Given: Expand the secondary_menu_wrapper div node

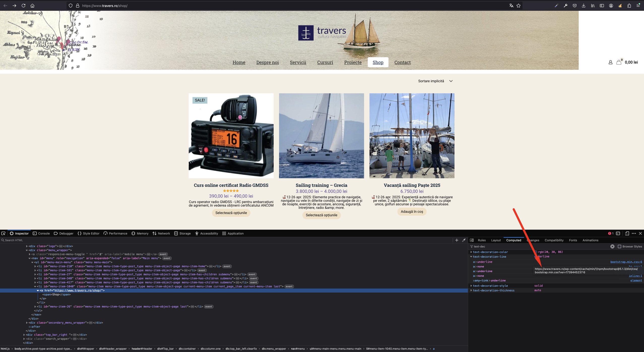Looking at the screenshot, I should [x=27, y=323].
